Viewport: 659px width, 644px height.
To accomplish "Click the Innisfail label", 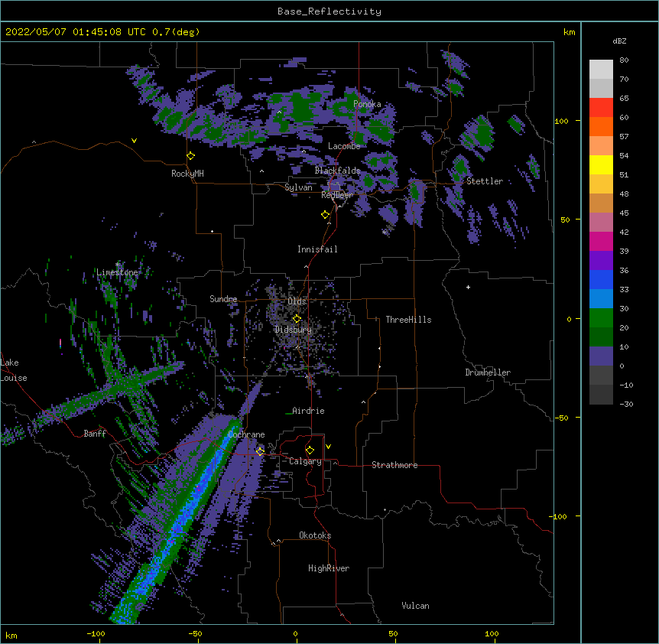I will point(317,249).
